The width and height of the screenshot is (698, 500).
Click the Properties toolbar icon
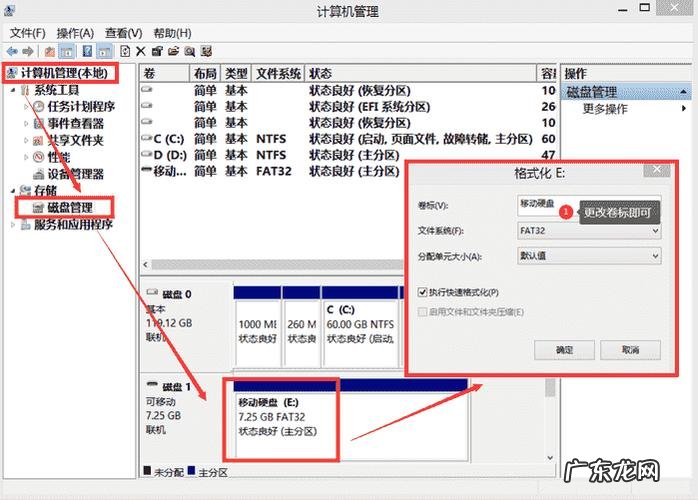coord(157,52)
